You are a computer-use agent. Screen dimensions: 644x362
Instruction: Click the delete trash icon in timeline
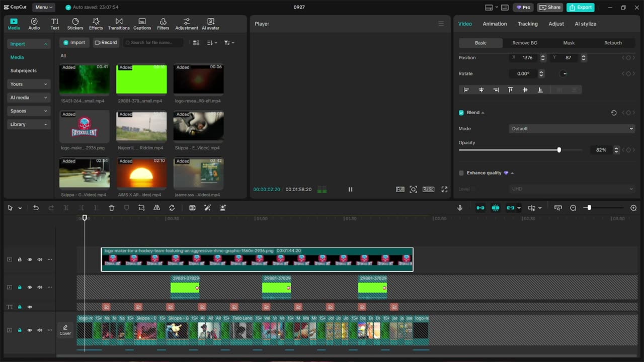112,208
